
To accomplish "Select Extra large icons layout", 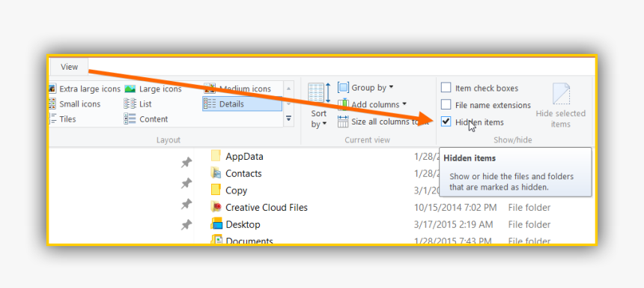I will click(85, 88).
